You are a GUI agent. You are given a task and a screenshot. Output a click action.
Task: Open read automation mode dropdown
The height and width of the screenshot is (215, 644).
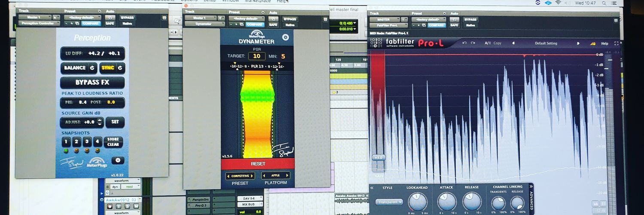(131, 187)
